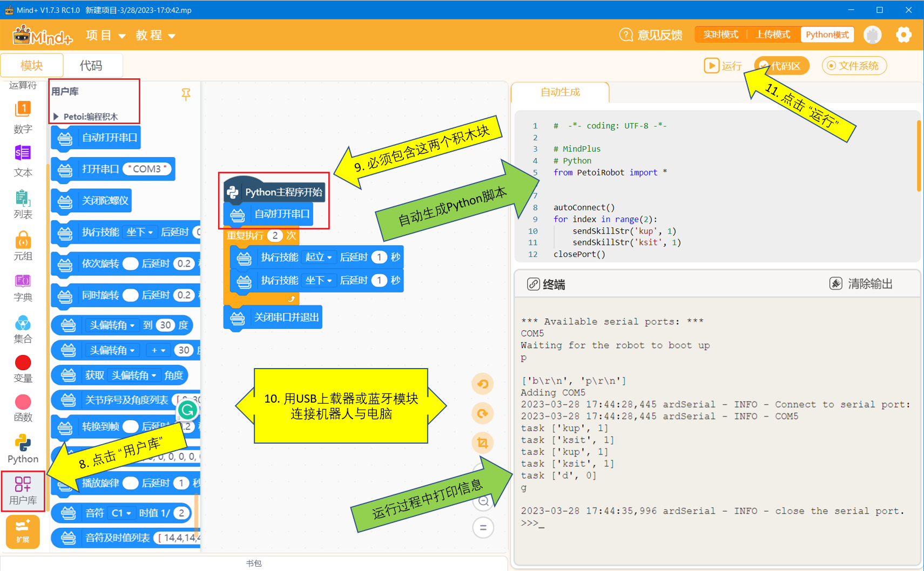Open the 项目 dropdown menu
The width and height of the screenshot is (924, 571).
click(106, 36)
